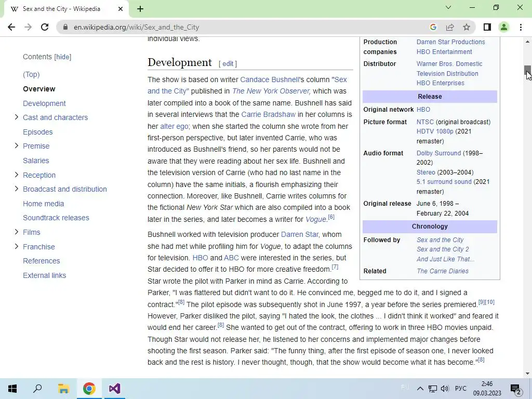Open the Darren Star link in article text

click(x=300, y=234)
